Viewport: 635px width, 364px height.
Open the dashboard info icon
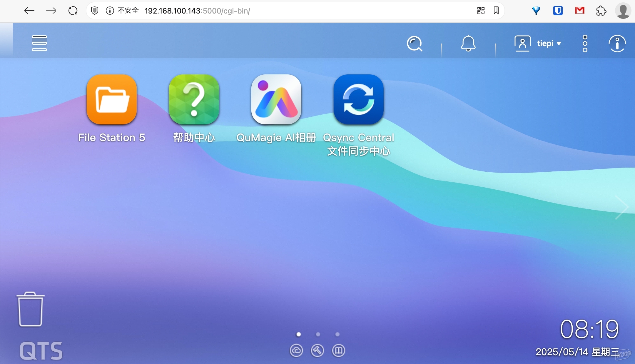coord(617,44)
